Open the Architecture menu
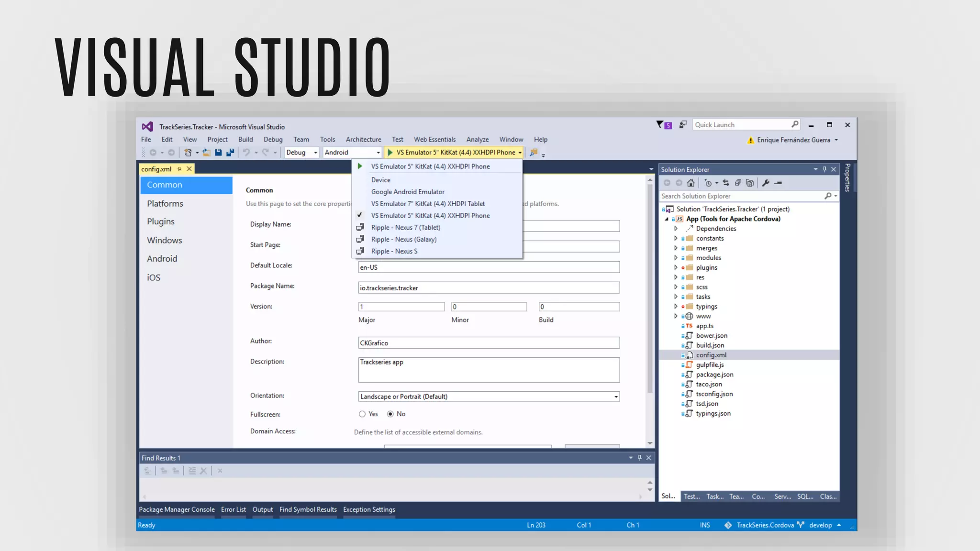Screen dimensions: 980x551 coord(363,140)
